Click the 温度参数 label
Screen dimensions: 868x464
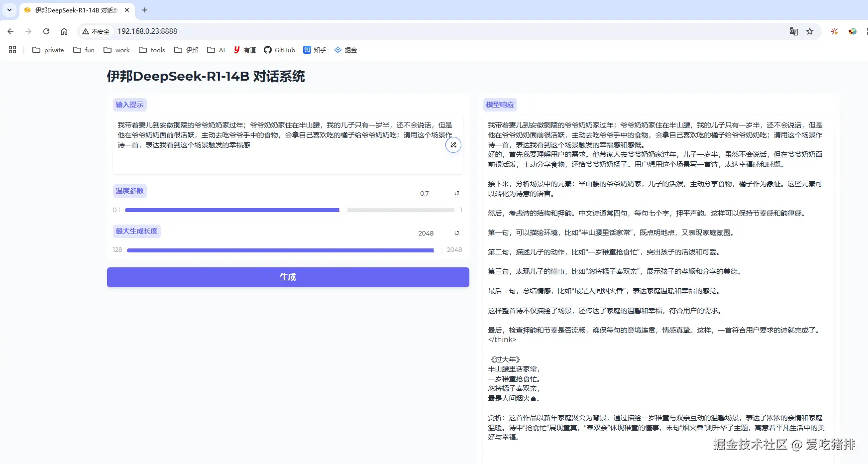(129, 191)
